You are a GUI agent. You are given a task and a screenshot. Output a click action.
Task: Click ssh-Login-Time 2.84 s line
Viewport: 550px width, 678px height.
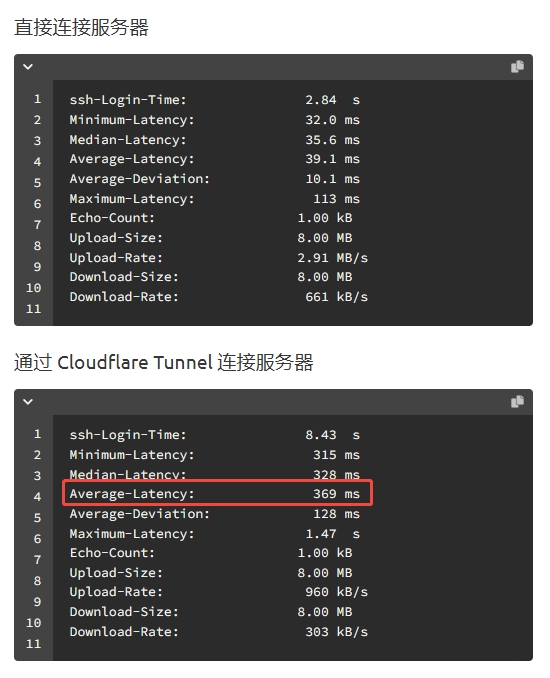(214, 100)
